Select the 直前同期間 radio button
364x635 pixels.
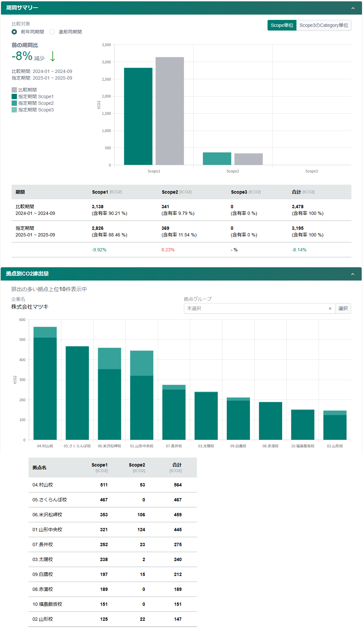(x=52, y=32)
